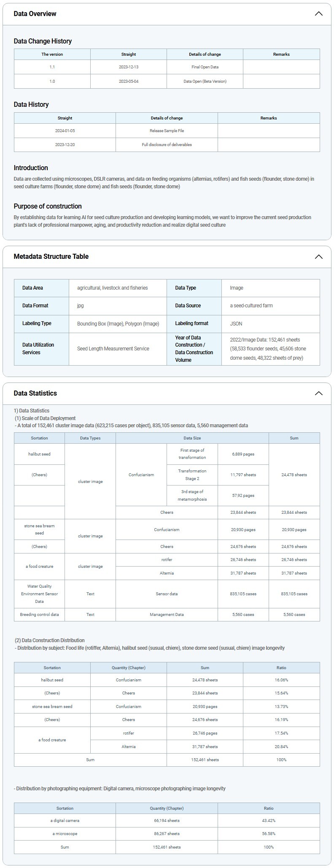This screenshot has height=868, width=334.
Task: Click the Release Sample File entry
Action: pyautogui.click(x=167, y=131)
